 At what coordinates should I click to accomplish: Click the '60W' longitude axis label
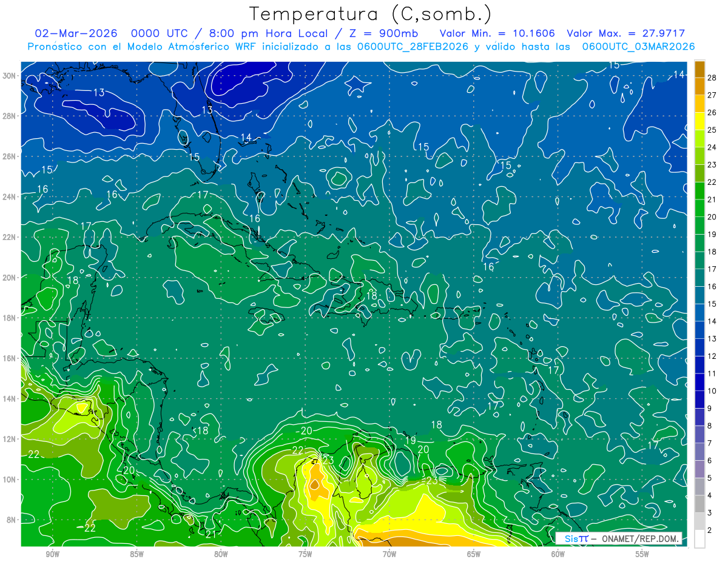pos(558,554)
